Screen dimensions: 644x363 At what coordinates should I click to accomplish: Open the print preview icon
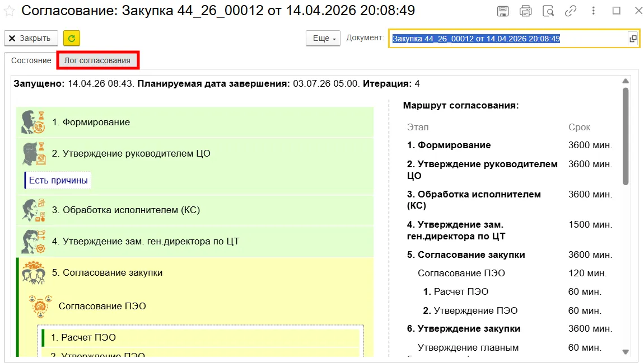[x=548, y=11]
